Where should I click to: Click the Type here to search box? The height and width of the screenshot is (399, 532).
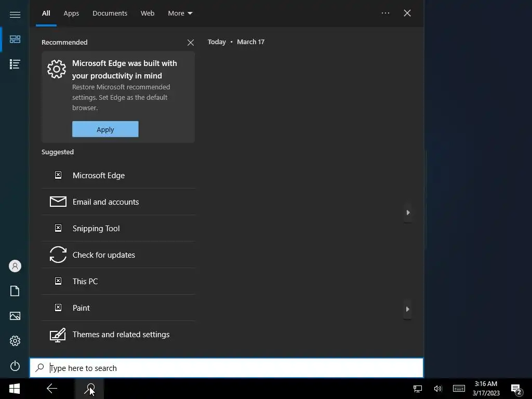coord(227,368)
